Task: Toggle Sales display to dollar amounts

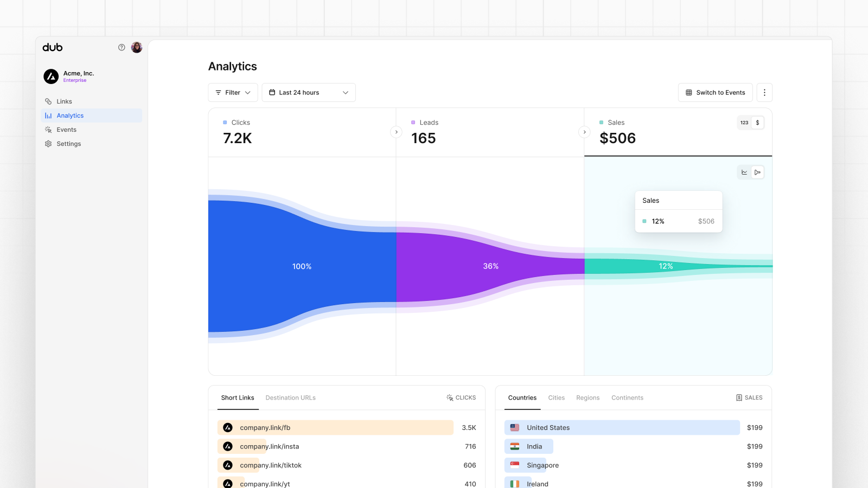Action: click(x=757, y=123)
